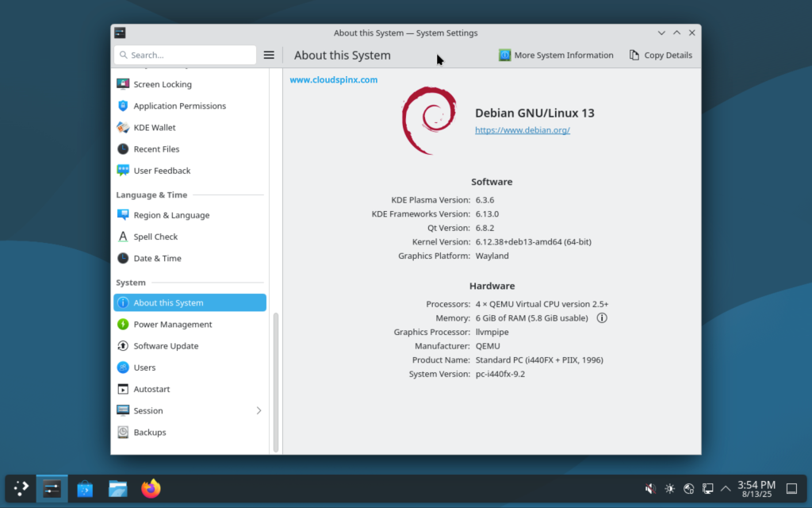Click the Search input field
The image size is (812, 508).
(x=184, y=55)
